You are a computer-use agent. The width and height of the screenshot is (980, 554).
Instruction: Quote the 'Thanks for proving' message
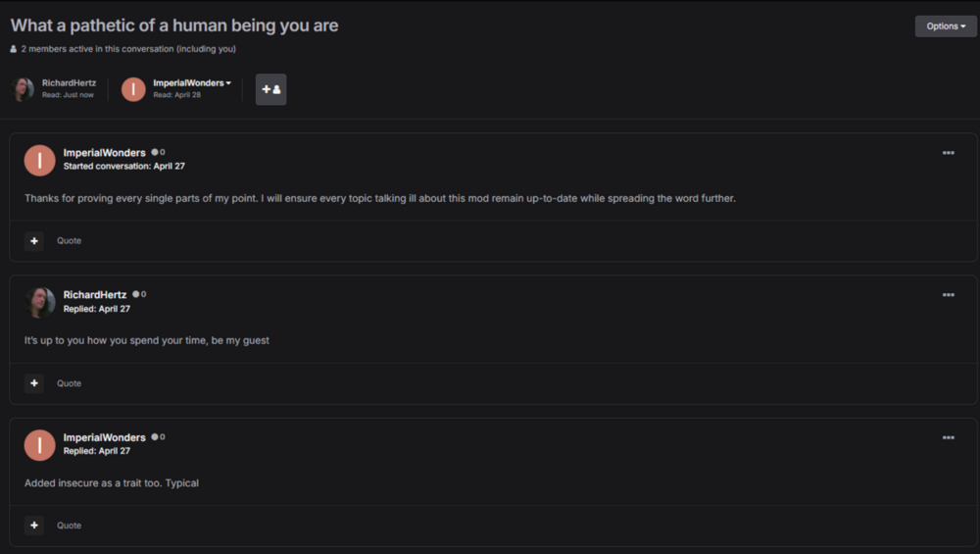(x=69, y=241)
